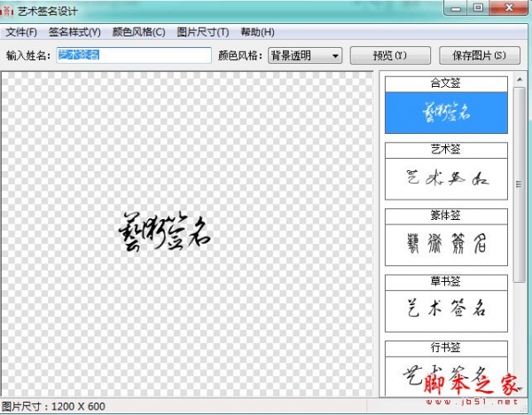
Task: Open the 帮助(H) menu
Action: pyautogui.click(x=257, y=33)
